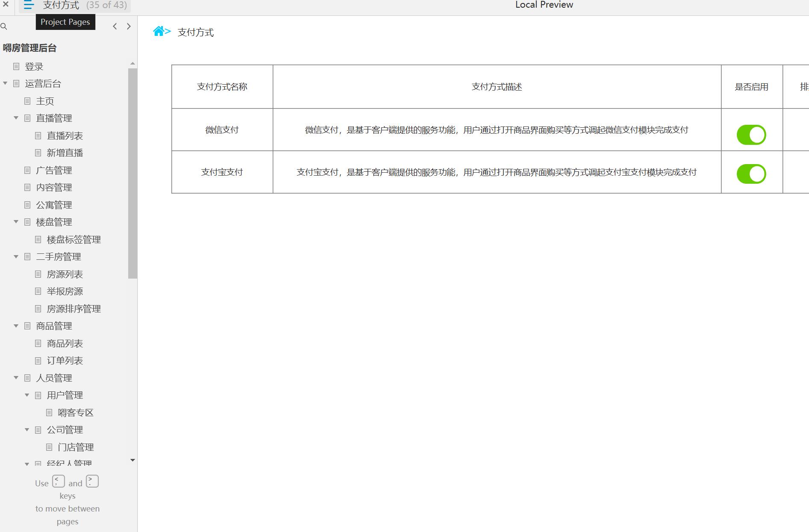The image size is (809, 532).
Task: Open the 登录 page
Action: (34, 66)
